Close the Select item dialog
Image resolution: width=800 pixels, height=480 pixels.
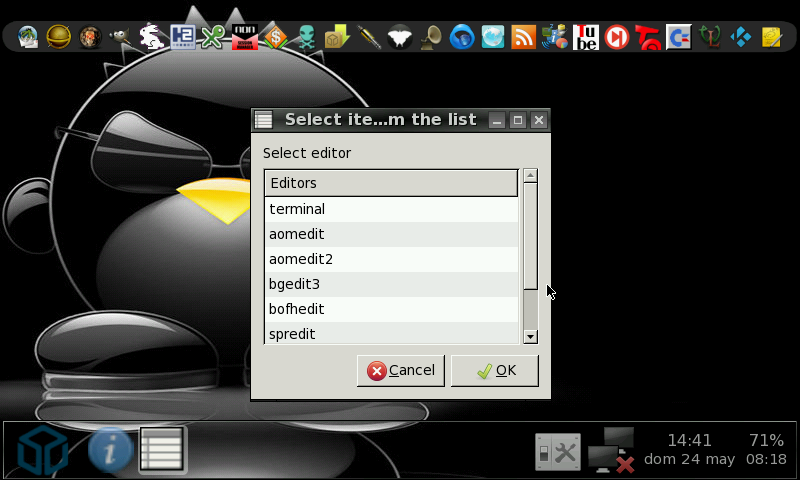pos(539,120)
